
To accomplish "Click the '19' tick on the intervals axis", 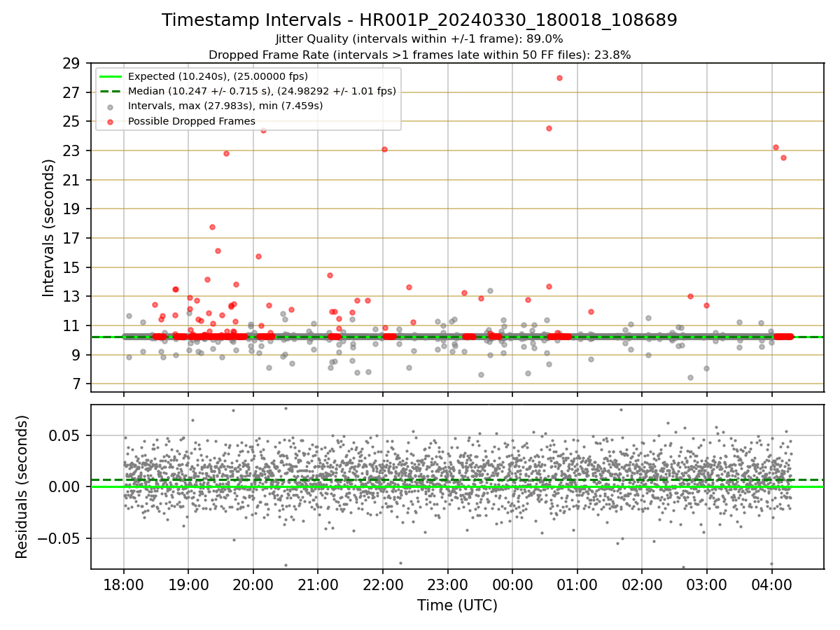I will [73, 209].
